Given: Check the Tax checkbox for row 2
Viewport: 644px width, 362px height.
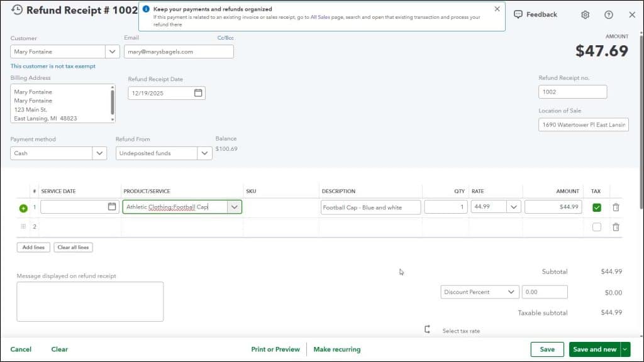Looking at the screenshot, I should click(x=597, y=226).
